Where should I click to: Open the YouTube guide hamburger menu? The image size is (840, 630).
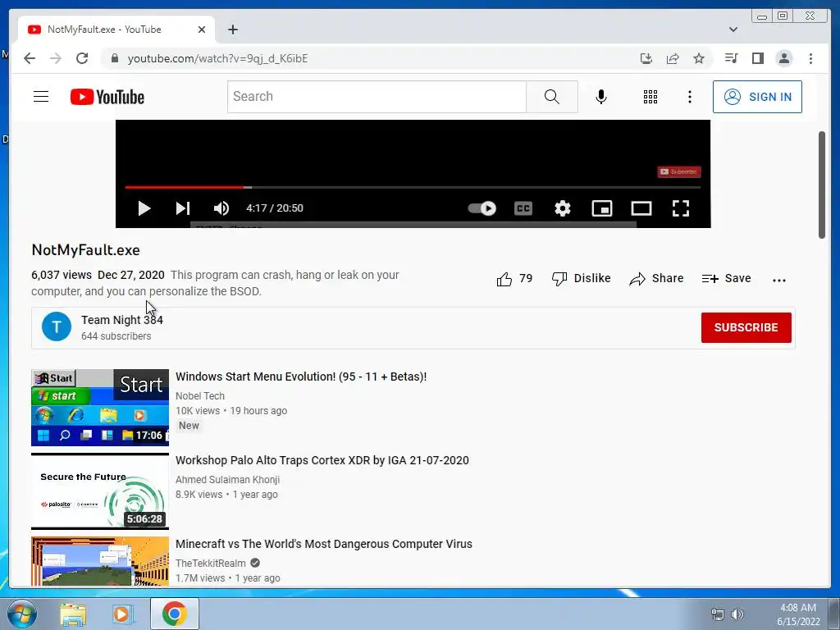pos(41,97)
